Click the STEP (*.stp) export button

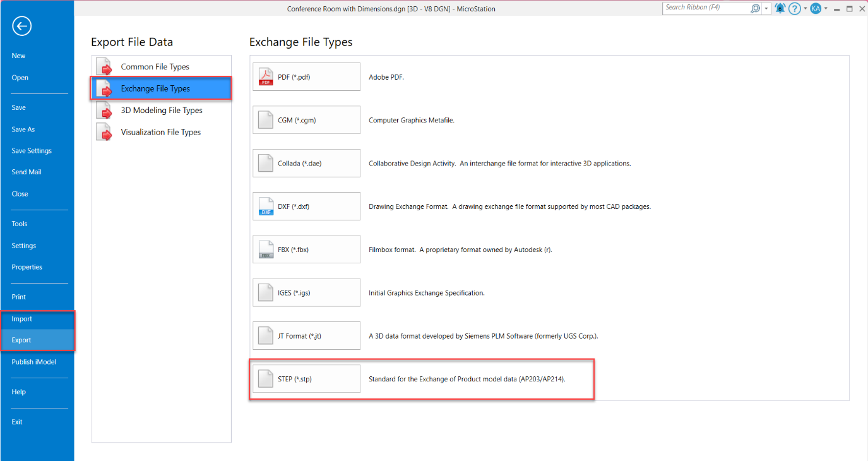click(307, 379)
